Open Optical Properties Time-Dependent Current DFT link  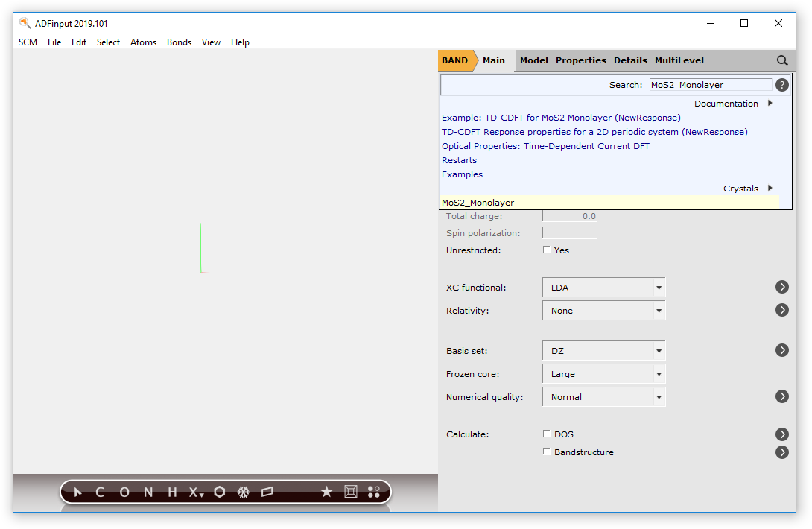pyautogui.click(x=545, y=146)
